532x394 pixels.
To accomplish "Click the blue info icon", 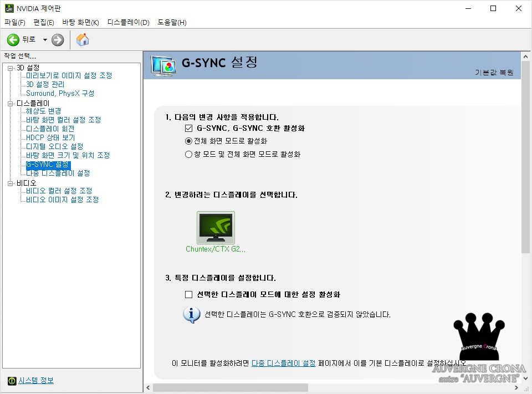I will coord(191,315).
